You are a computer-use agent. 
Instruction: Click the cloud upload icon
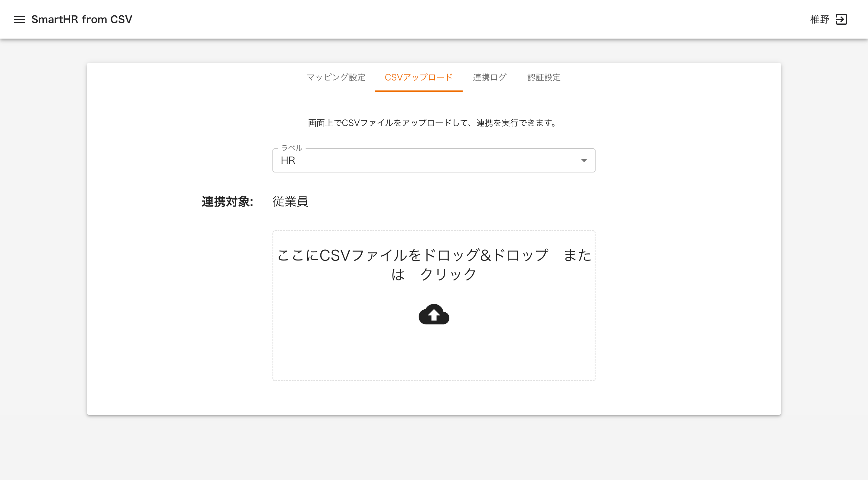click(x=434, y=314)
